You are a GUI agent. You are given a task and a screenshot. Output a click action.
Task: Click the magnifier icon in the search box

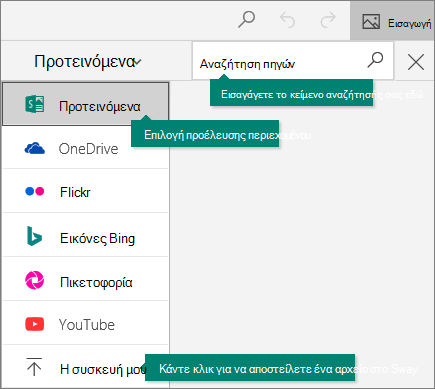(375, 60)
